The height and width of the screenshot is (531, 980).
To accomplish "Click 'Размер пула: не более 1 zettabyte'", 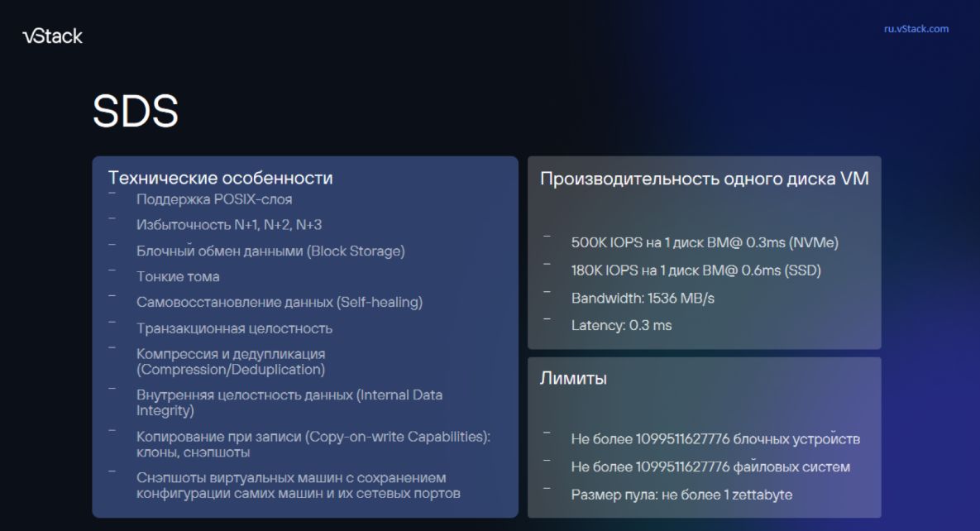I will pyautogui.click(x=681, y=495).
